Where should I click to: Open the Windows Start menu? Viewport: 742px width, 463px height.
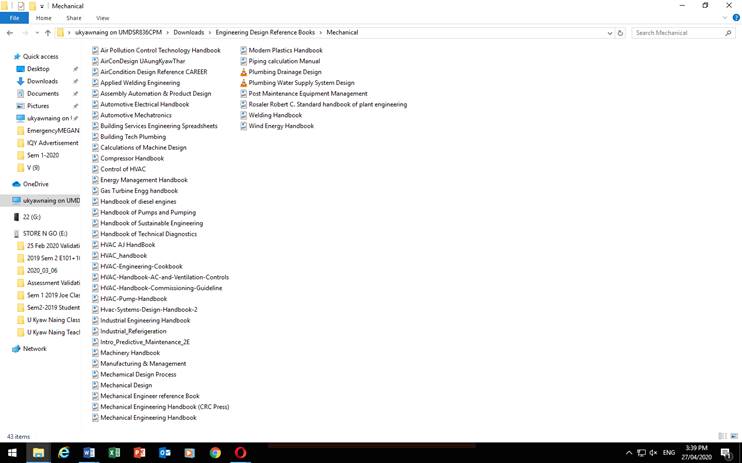(12, 453)
